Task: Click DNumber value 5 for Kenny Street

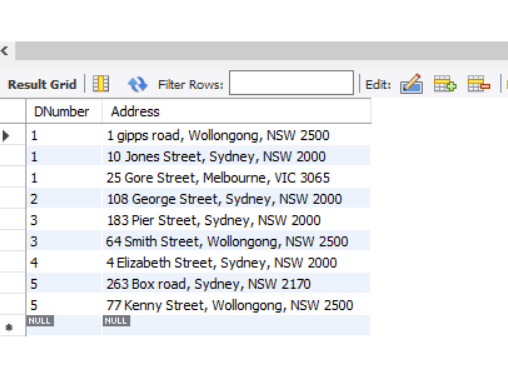Action: pos(64,305)
